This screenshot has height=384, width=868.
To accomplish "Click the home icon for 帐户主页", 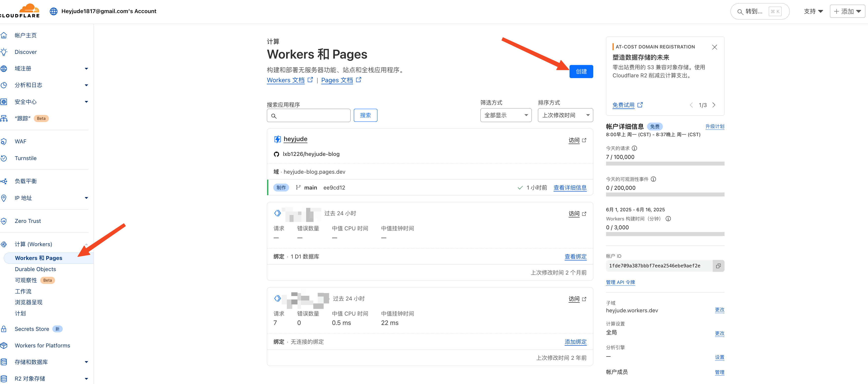I will click(4, 35).
